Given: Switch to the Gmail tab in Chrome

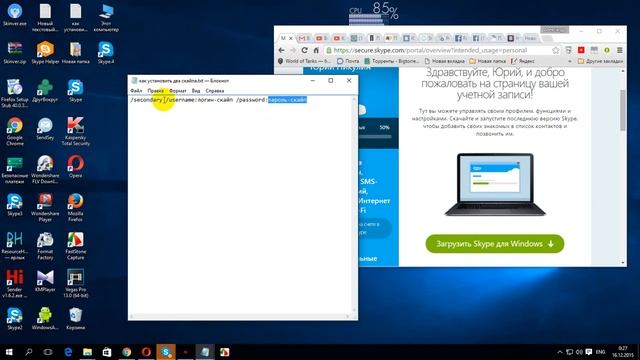Looking at the screenshot, I should click(x=304, y=38).
